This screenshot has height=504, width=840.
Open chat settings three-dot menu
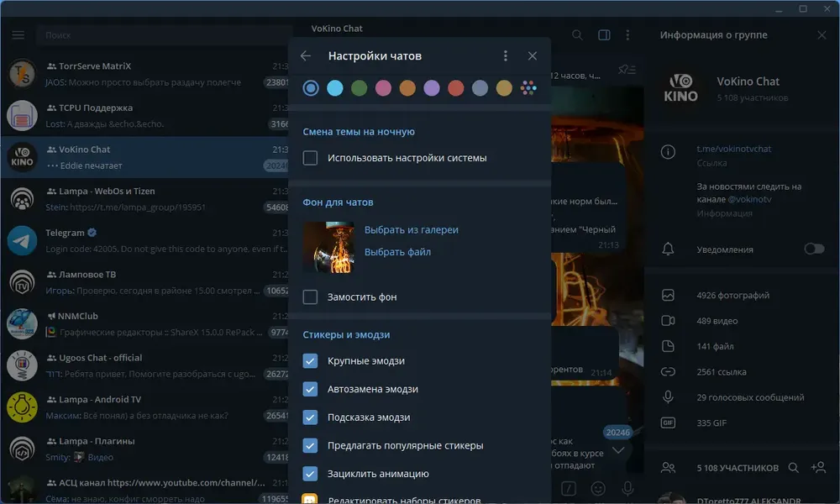tap(505, 55)
